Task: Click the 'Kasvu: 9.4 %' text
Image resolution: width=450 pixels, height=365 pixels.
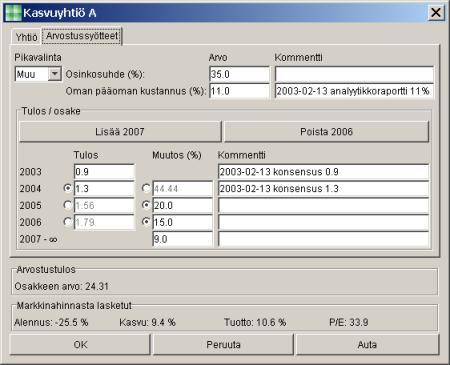Action: pos(147,322)
